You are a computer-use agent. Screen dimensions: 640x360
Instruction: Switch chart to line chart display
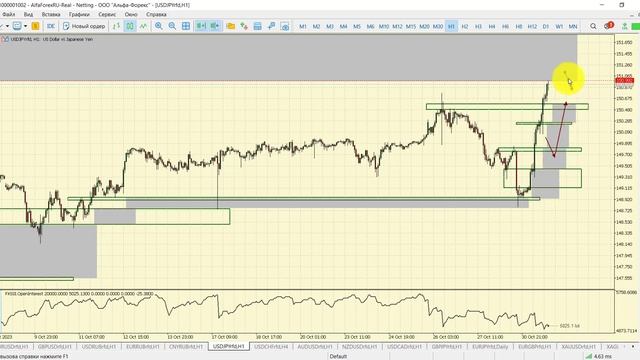click(x=143, y=26)
